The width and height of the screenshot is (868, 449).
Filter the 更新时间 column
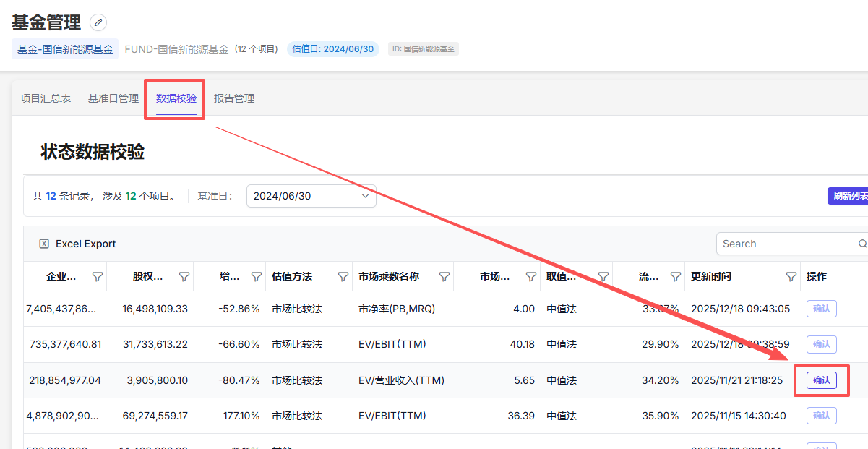791,276
